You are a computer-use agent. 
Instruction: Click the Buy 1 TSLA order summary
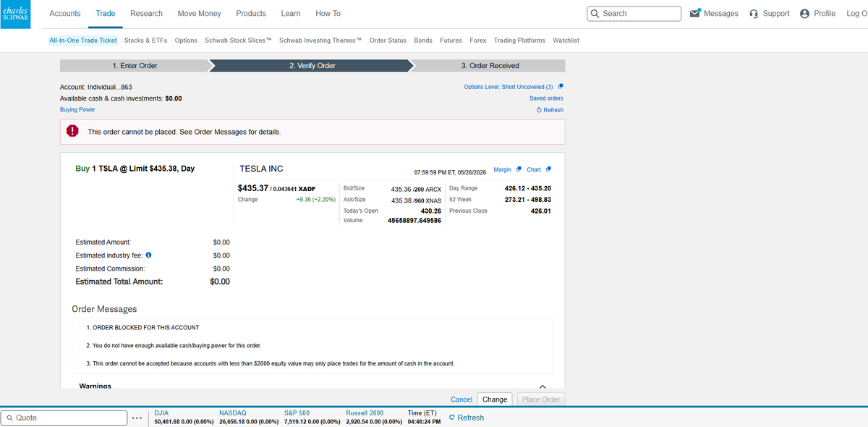tap(135, 169)
